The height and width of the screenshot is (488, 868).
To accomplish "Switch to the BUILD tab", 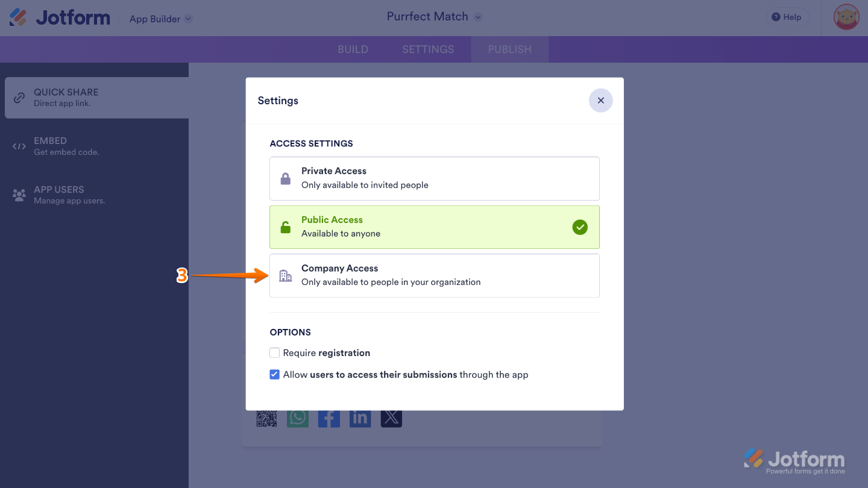I will click(353, 49).
